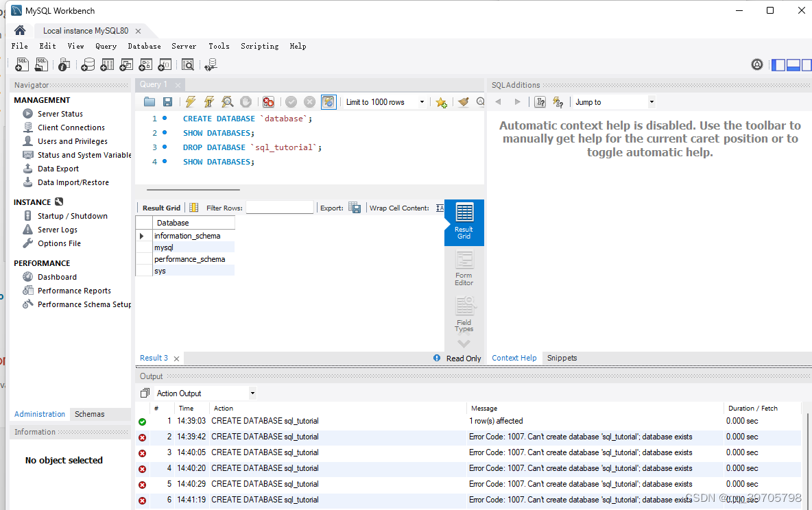Toggle wrap cell content
Screen dimensions: 812x510
[x=440, y=208]
